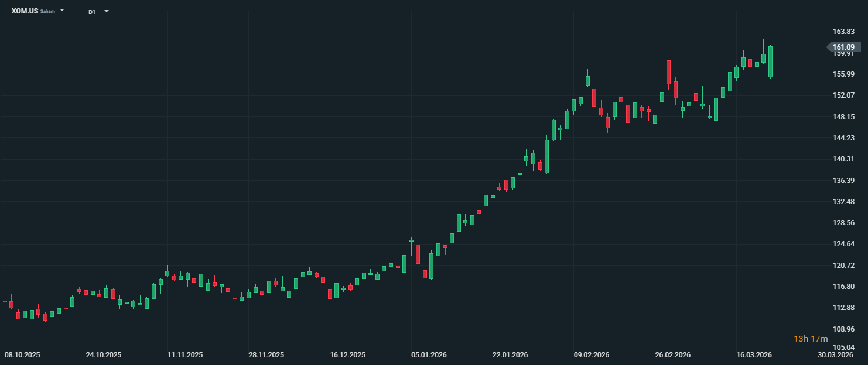This screenshot has height=365, width=868.
Task: Click the 163.83 price scale label
Action: pos(843,32)
